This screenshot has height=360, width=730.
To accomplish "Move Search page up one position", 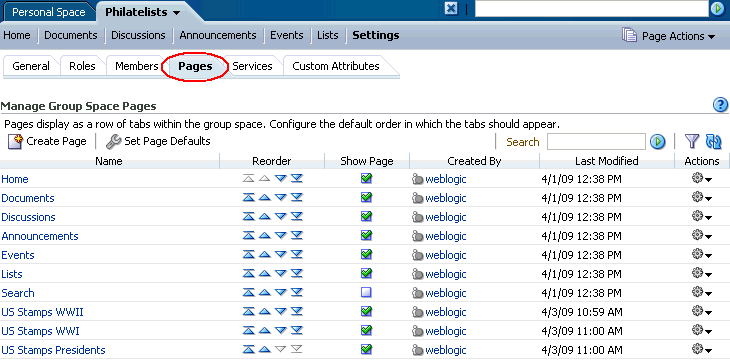I will [264, 292].
